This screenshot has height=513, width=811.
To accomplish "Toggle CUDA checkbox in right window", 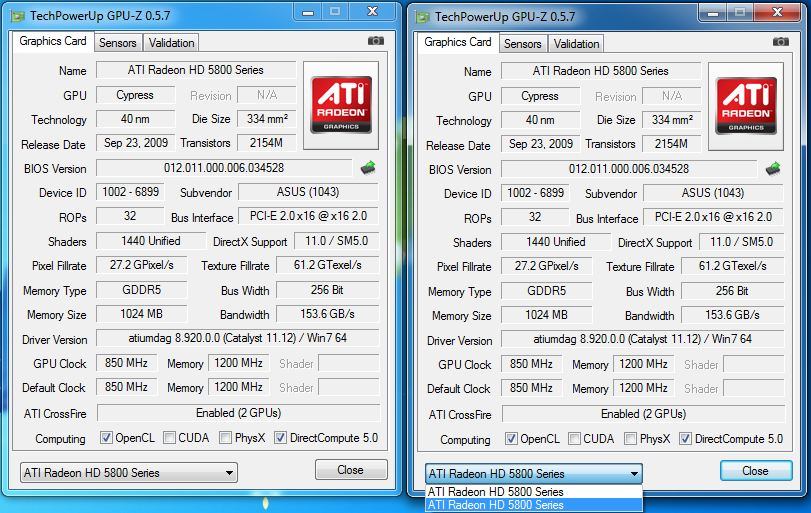I will (574, 439).
